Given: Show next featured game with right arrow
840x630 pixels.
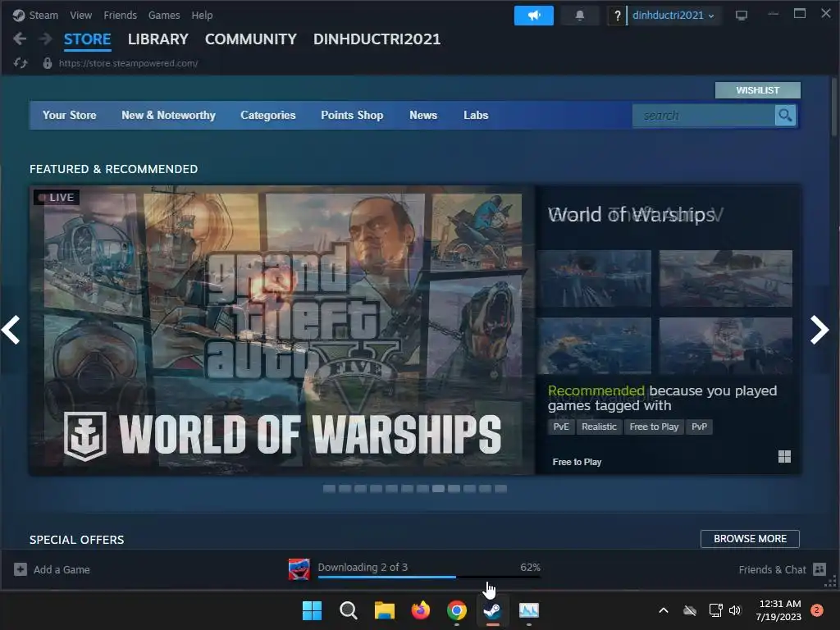Looking at the screenshot, I should tap(819, 330).
